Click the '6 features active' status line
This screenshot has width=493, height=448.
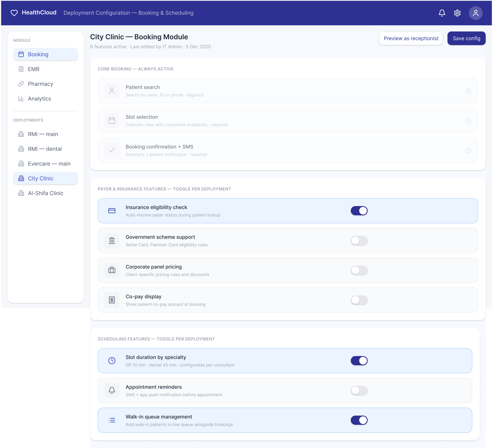pyautogui.click(x=150, y=46)
